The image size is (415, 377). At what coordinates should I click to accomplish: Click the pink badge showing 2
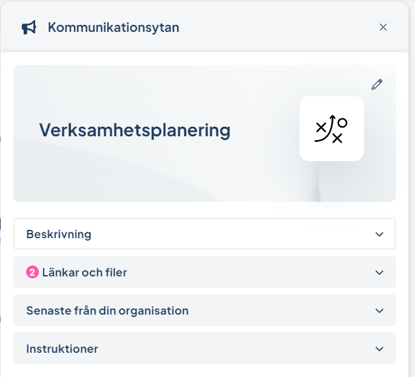tap(32, 272)
